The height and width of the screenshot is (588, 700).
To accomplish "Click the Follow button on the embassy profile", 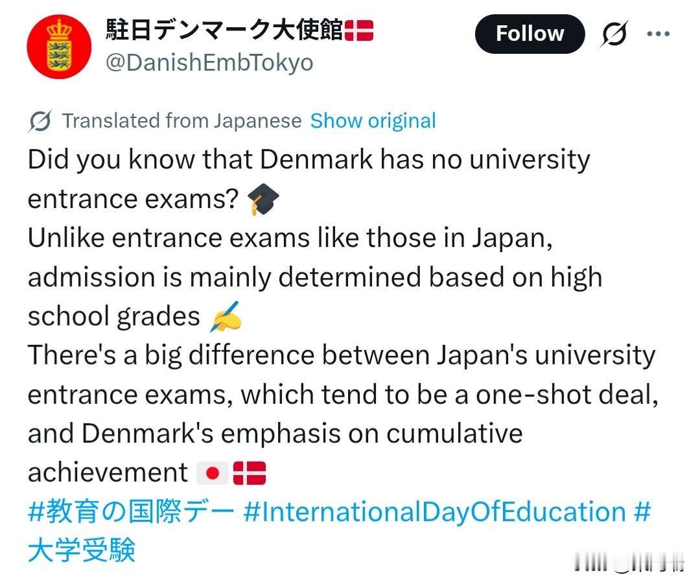I will coord(530,33).
